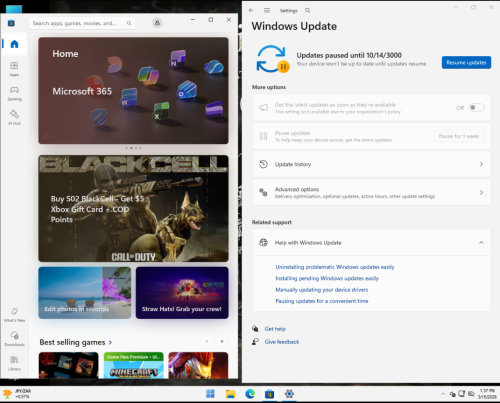Viewport: 500px width, 403px height.
Task: Open Gaming section in Store sidebar
Action: point(14,93)
